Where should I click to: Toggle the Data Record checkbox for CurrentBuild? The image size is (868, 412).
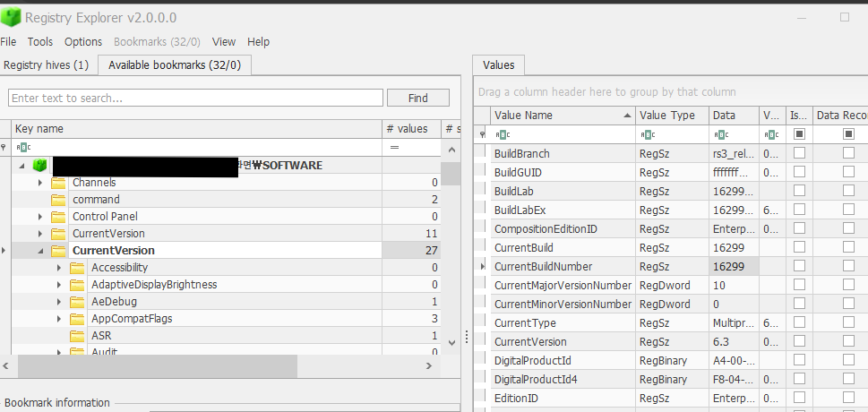click(x=848, y=247)
